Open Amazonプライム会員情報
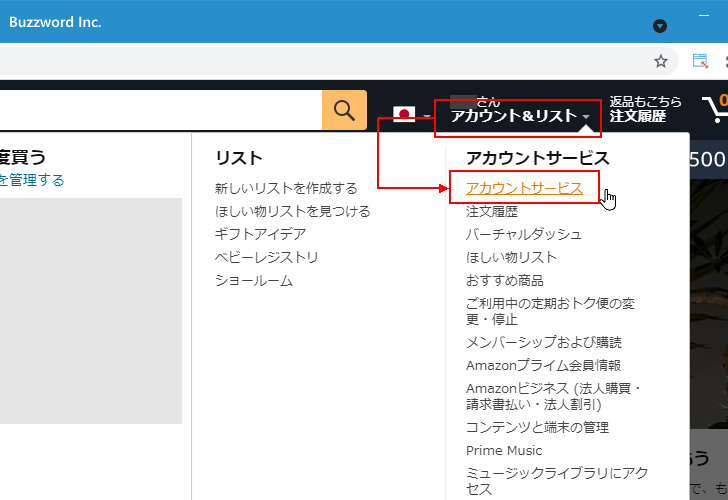This screenshot has height=500, width=728. click(x=544, y=365)
